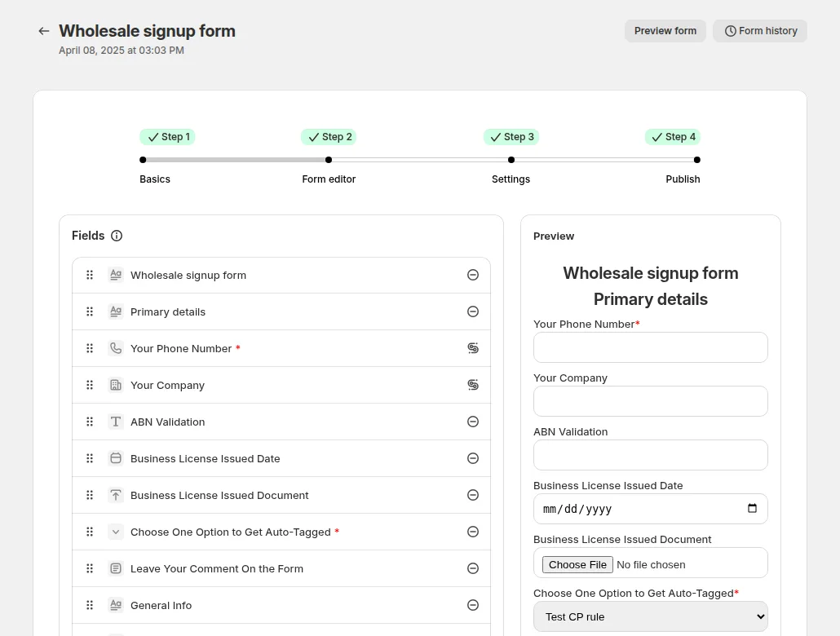Click 'Primary details' heading in preview

pyautogui.click(x=650, y=299)
